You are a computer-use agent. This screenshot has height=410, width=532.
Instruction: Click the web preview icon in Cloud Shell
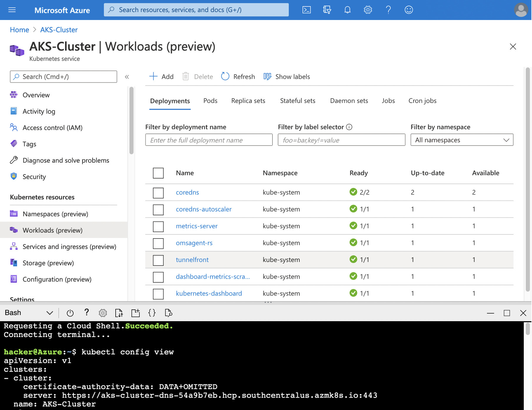coord(169,313)
